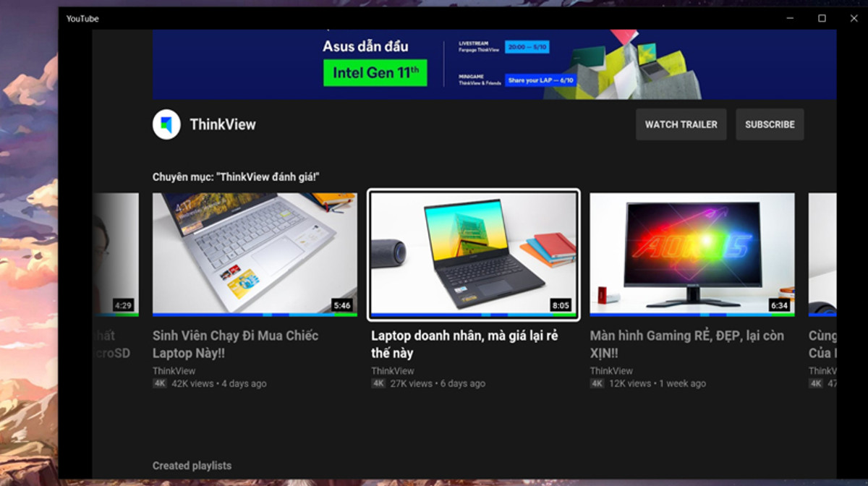Open title "Sinh Viên Chạy Đi Mua Chiếc Laptop Này!!"
Viewport: 868px width, 486px height.
click(236, 344)
